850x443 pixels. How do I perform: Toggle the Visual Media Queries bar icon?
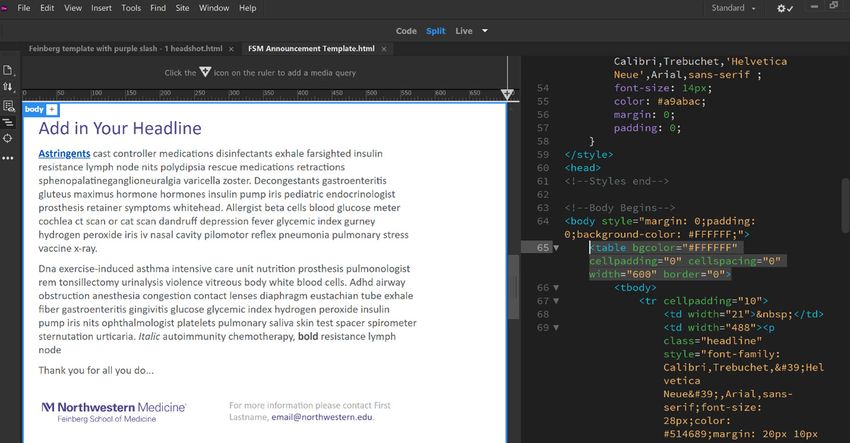point(8,123)
